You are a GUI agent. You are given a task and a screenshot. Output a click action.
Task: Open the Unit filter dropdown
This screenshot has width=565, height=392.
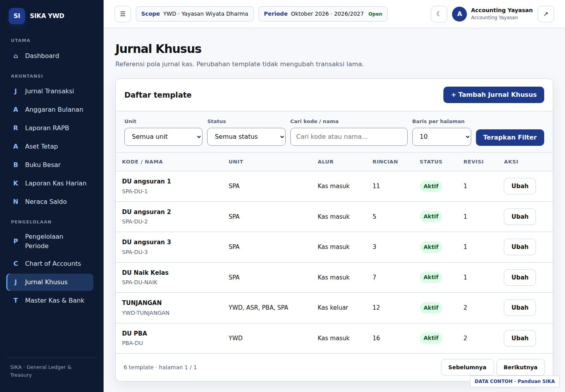[163, 137]
